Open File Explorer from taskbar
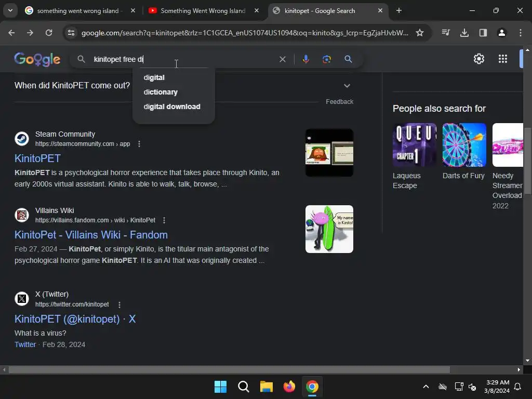The height and width of the screenshot is (399, 532). [x=267, y=387]
